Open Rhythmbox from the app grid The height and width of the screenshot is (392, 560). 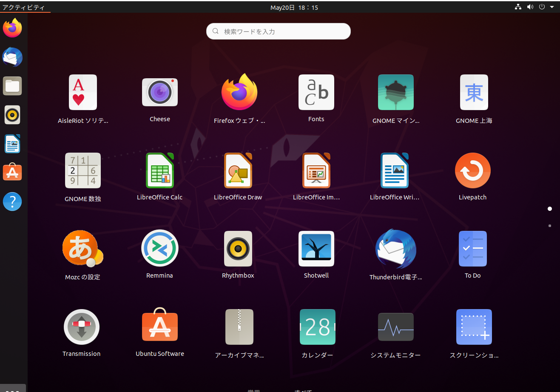pos(238,249)
